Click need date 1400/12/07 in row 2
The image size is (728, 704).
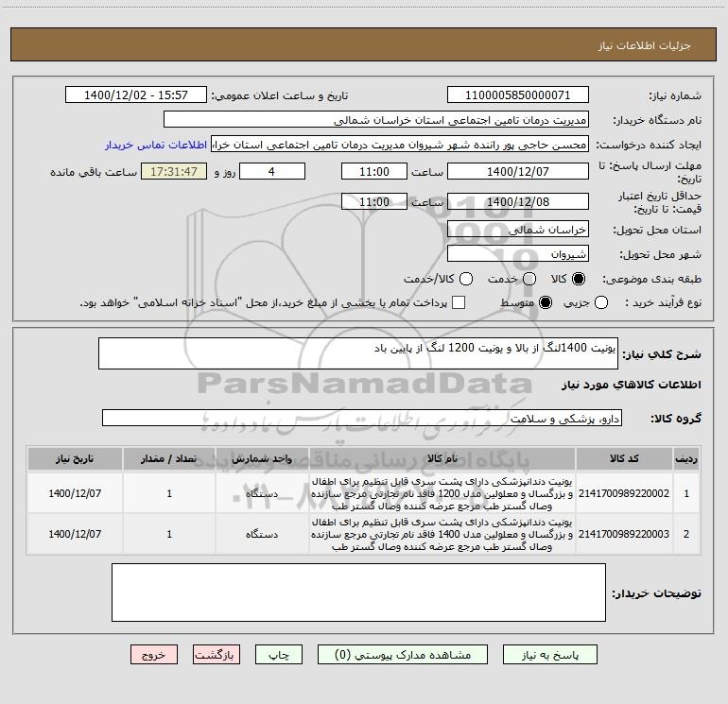click(x=75, y=534)
